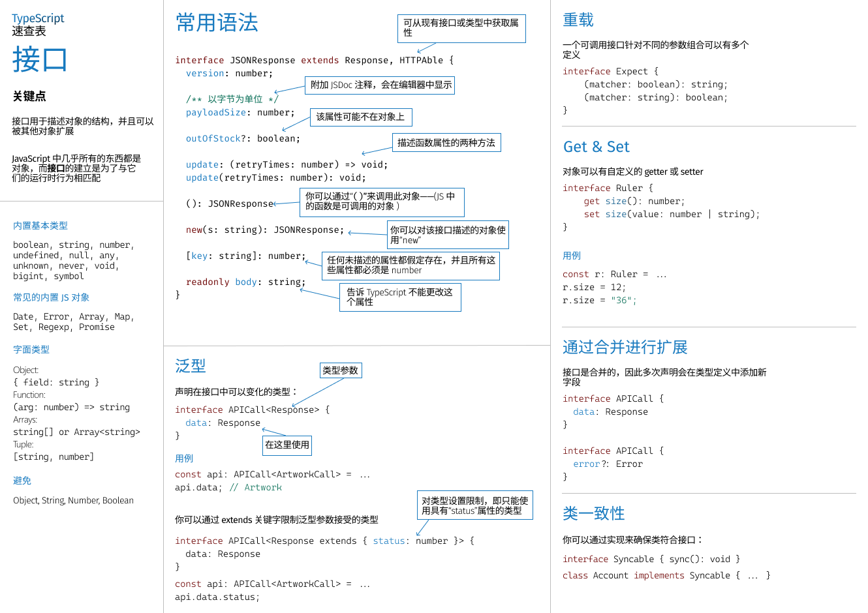Click the TypeScript logo text
This screenshot has width=868, height=613.
[37, 18]
